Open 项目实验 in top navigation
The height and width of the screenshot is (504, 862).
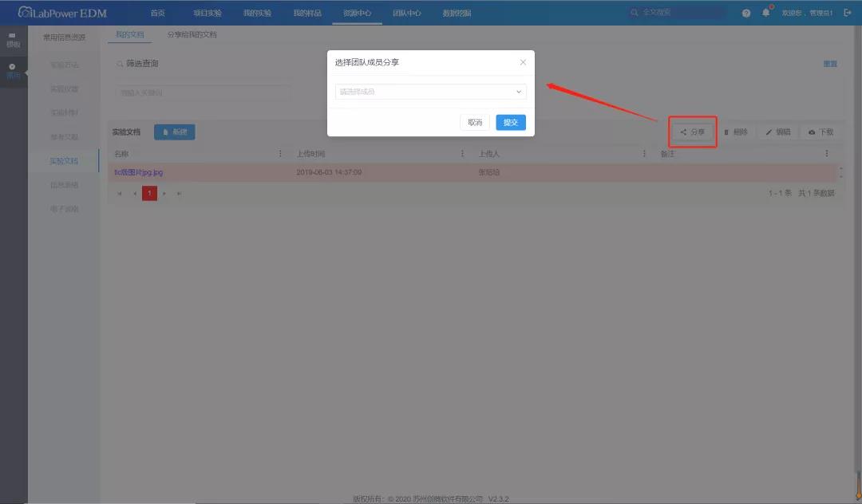(x=208, y=14)
